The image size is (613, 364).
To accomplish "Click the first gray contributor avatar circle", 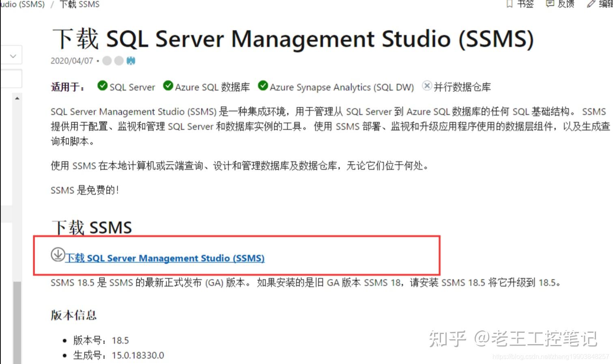I will coord(107,60).
